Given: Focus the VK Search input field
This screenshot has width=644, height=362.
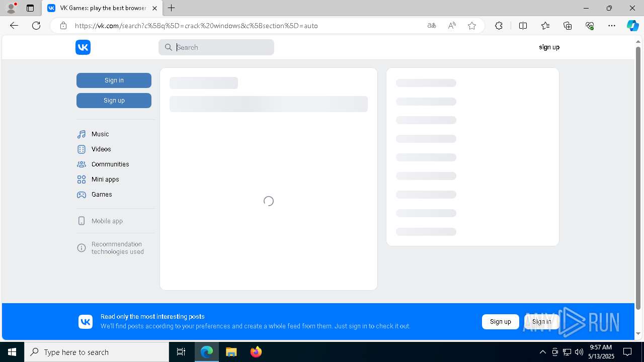Looking at the screenshot, I should [216, 47].
